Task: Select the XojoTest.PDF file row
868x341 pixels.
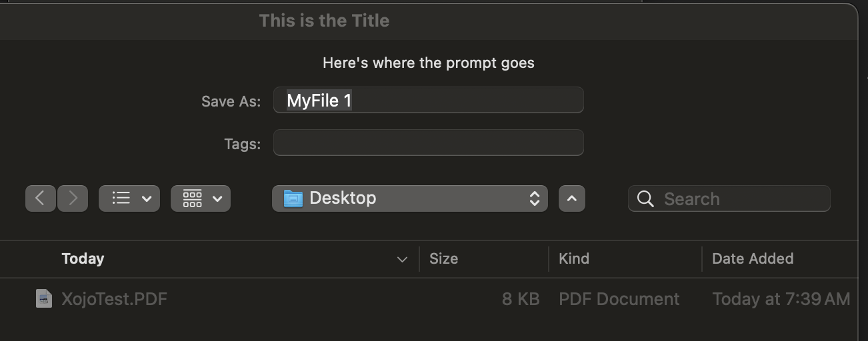Action: [x=429, y=299]
